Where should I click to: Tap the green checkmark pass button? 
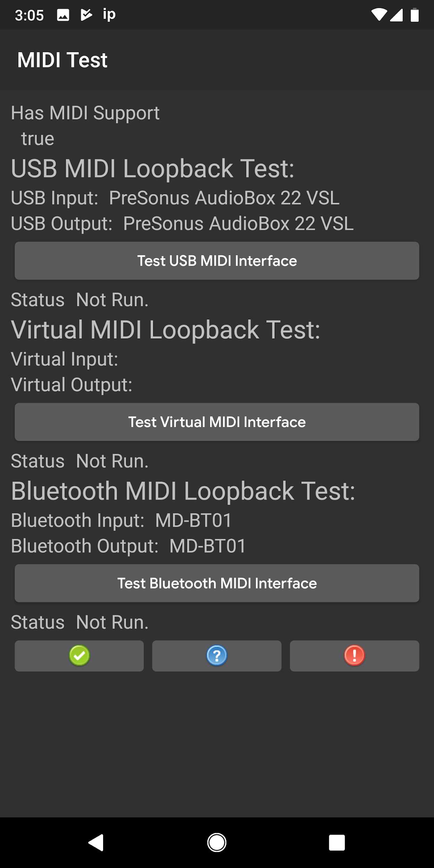point(79,656)
